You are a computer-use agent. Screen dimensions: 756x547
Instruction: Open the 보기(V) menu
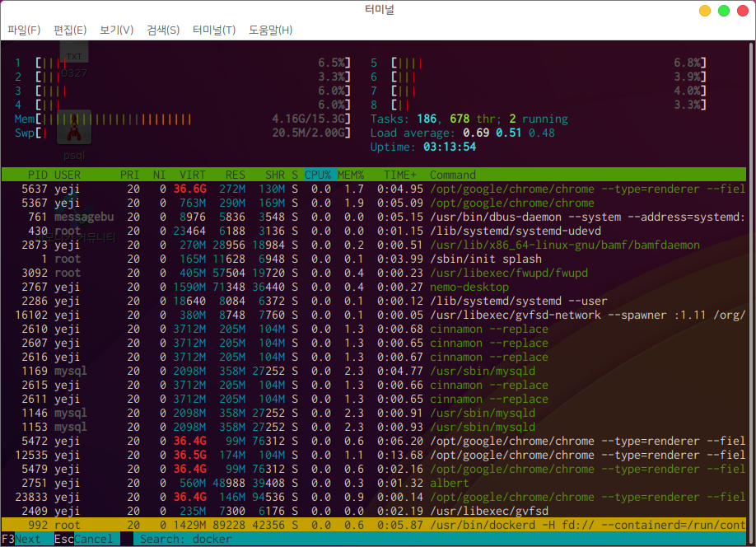116,30
